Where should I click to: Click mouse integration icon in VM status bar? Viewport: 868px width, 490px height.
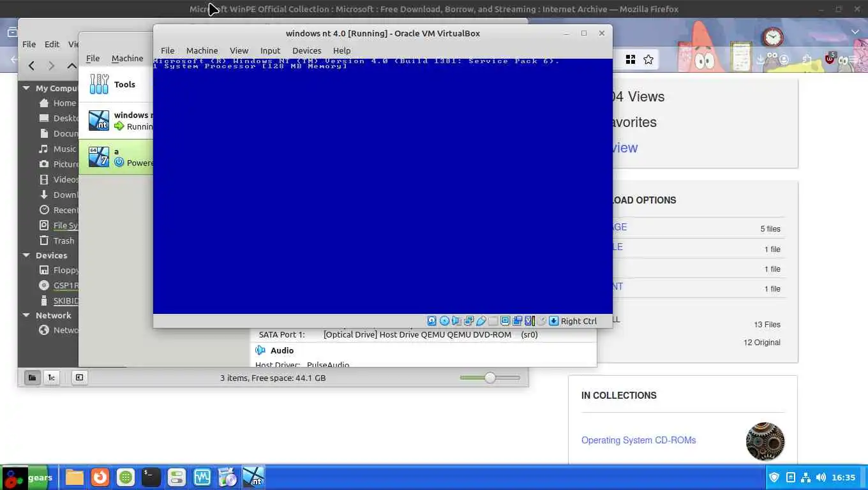pos(542,321)
